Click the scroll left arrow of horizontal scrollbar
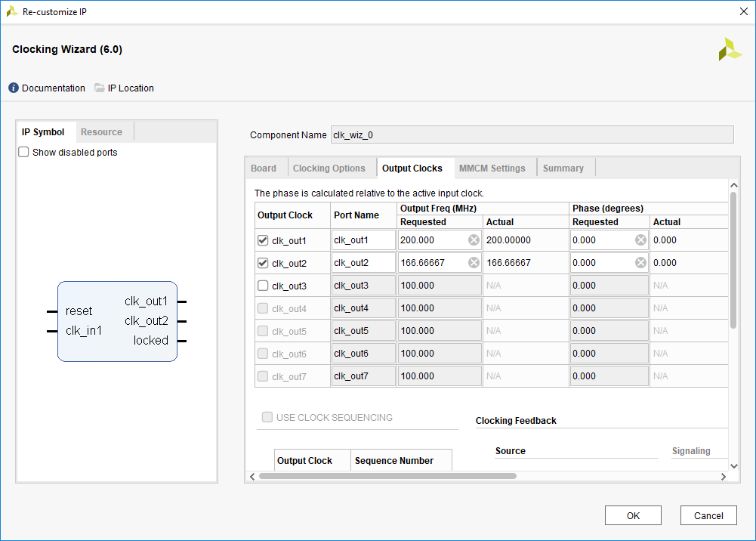The image size is (756, 541). (253, 476)
